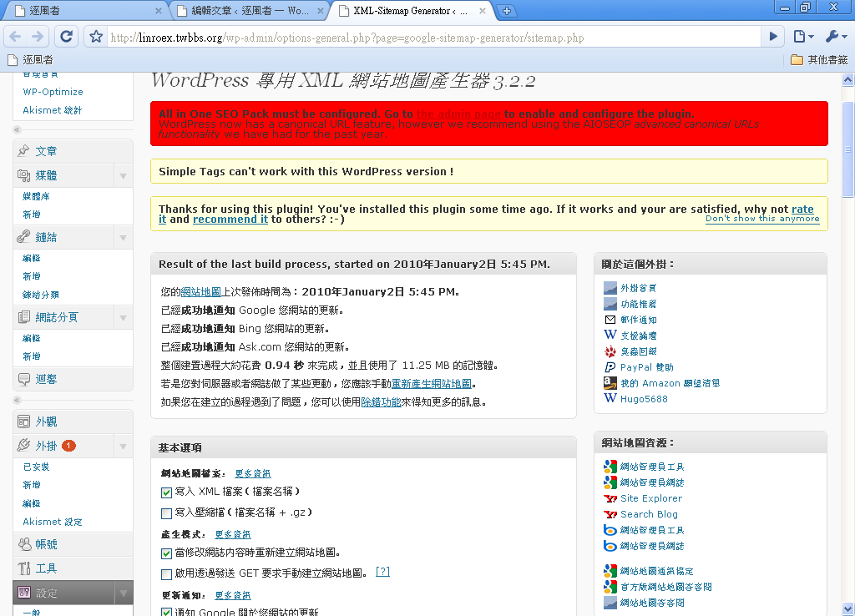Screen dimensions: 855x616
Task: Toggle the 寫入 XML 檔案 checkbox
Action: coord(167,492)
